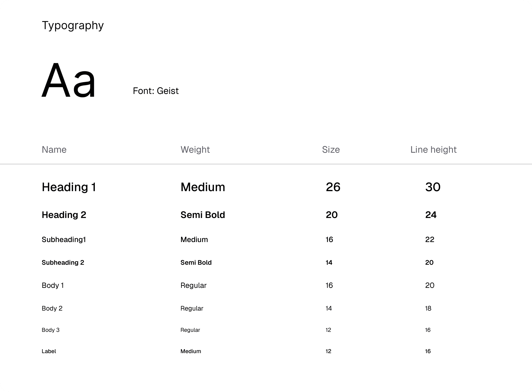The height and width of the screenshot is (392, 532).
Task: Click the "Typography" page title
Action: click(73, 26)
